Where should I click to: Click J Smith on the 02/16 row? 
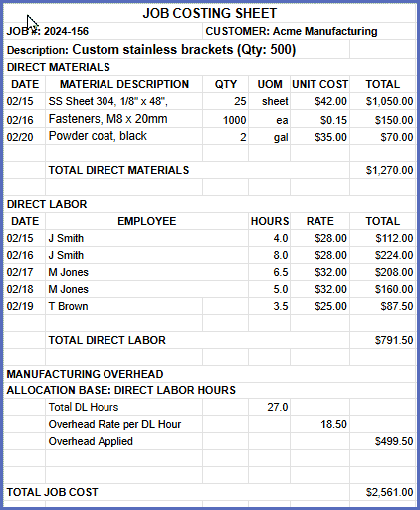point(147,255)
